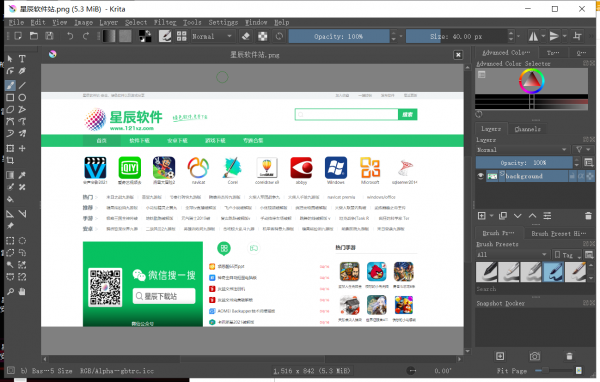Viewport: 600px width, 382px height.
Task: Select highlighted blue ink brush preset
Action: [x=553, y=272]
